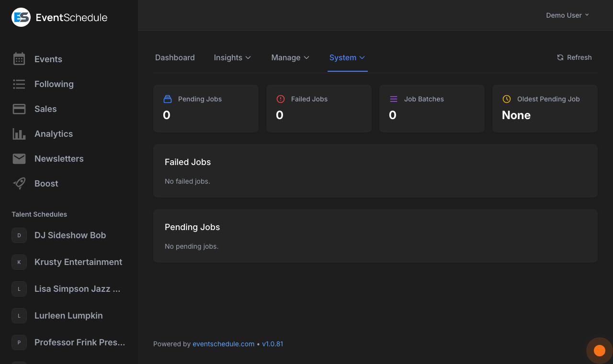Screen dimensions: 613x364
Task: Click the Oldest Pending Job 'None' value
Action: point(516,115)
